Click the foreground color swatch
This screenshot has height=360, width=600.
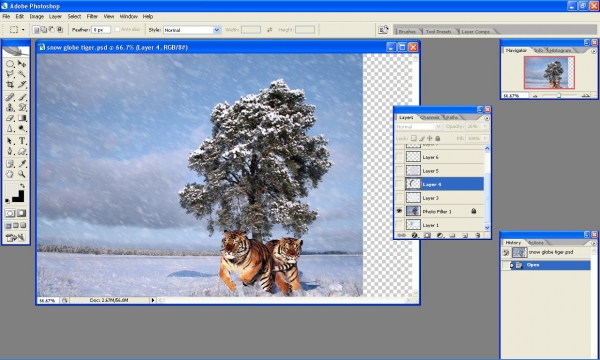pyautogui.click(x=11, y=190)
